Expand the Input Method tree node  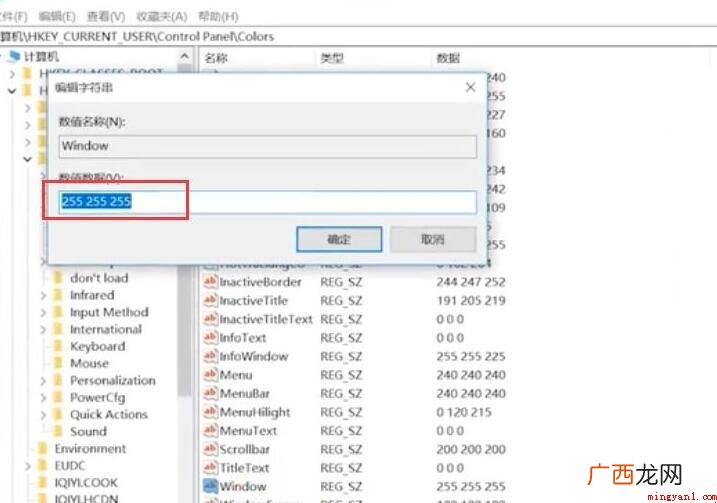pyautogui.click(x=43, y=313)
